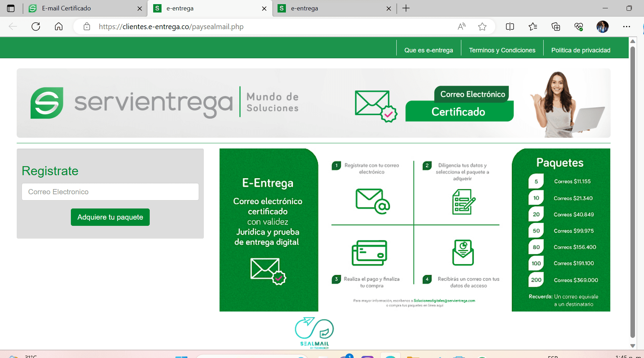Viewport: 644px width, 358px height.
Task: Open Politica de privacidad link
Action: tap(580, 50)
